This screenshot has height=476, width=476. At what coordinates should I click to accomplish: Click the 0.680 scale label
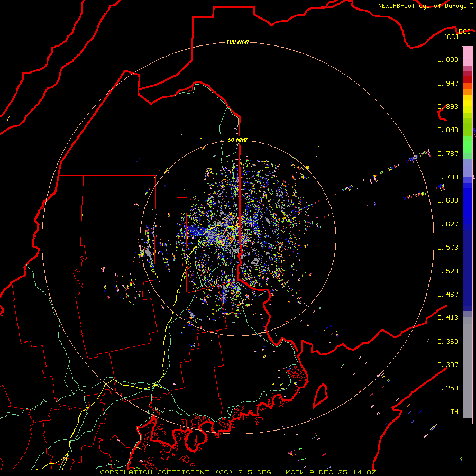[448, 200]
